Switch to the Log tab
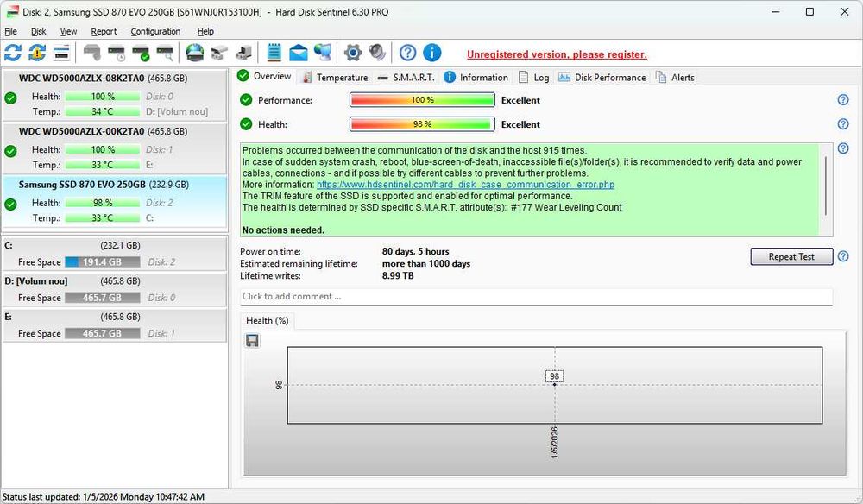The width and height of the screenshot is (863, 504). (534, 78)
